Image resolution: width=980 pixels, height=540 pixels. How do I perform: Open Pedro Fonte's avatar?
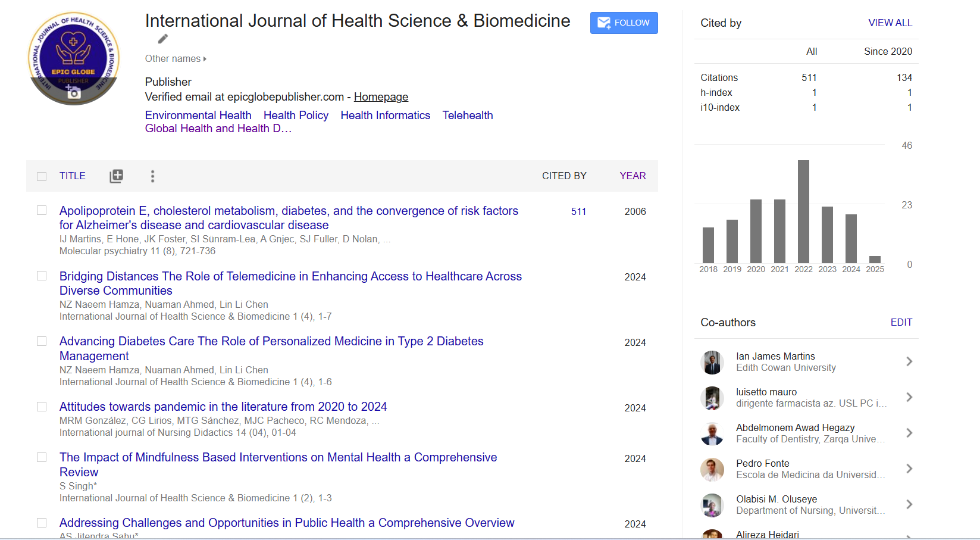pyautogui.click(x=712, y=469)
